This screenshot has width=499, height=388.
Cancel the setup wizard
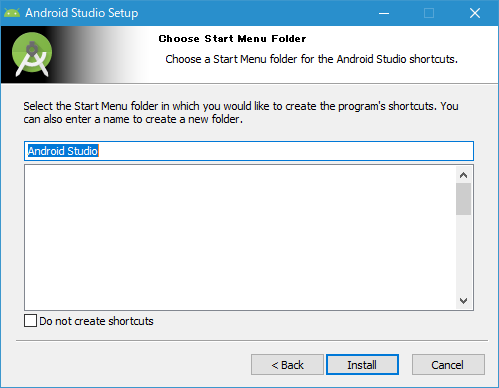click(x=448, y=365)
